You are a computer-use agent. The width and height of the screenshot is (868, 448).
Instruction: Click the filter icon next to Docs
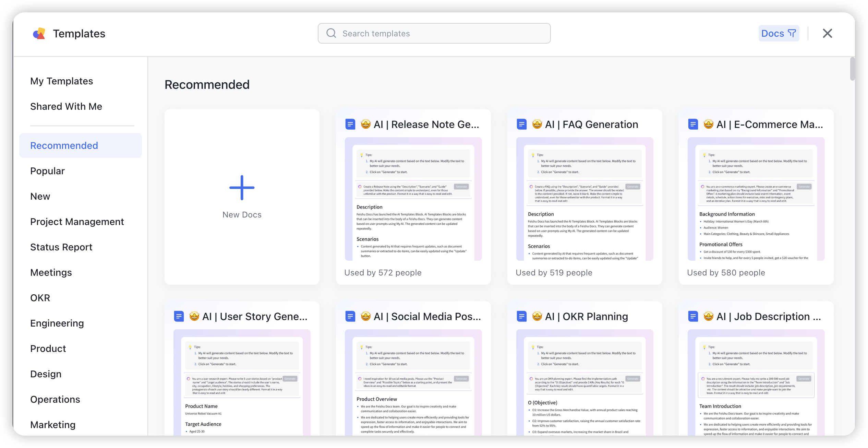coord(792,33)
